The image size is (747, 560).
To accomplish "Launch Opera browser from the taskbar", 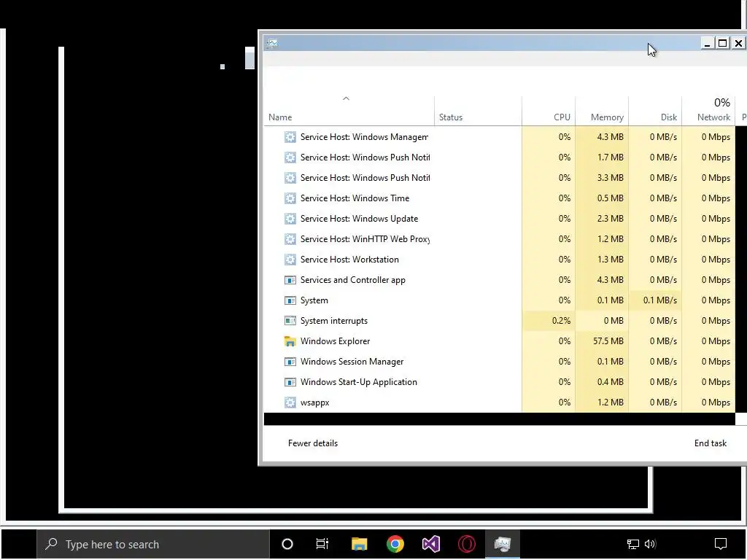I will (x=466, y=544).
